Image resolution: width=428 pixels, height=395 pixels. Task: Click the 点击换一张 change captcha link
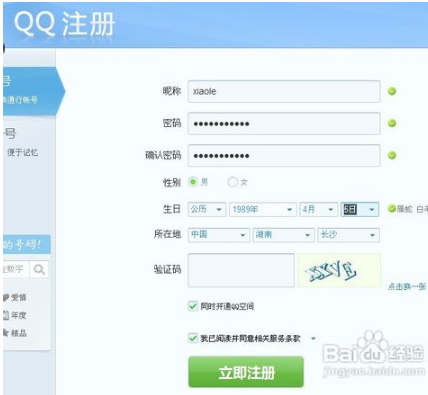[x=407, y=286]
